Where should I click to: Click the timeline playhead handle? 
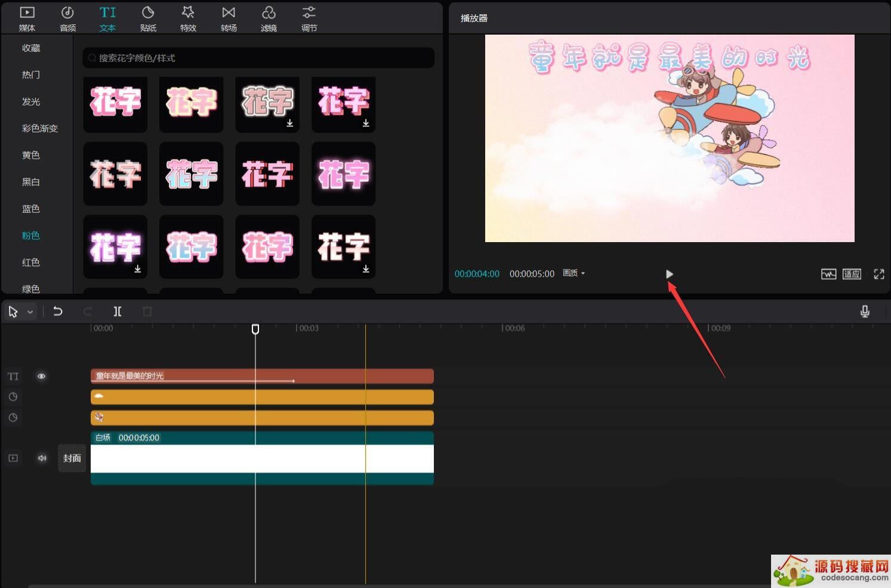255,329
